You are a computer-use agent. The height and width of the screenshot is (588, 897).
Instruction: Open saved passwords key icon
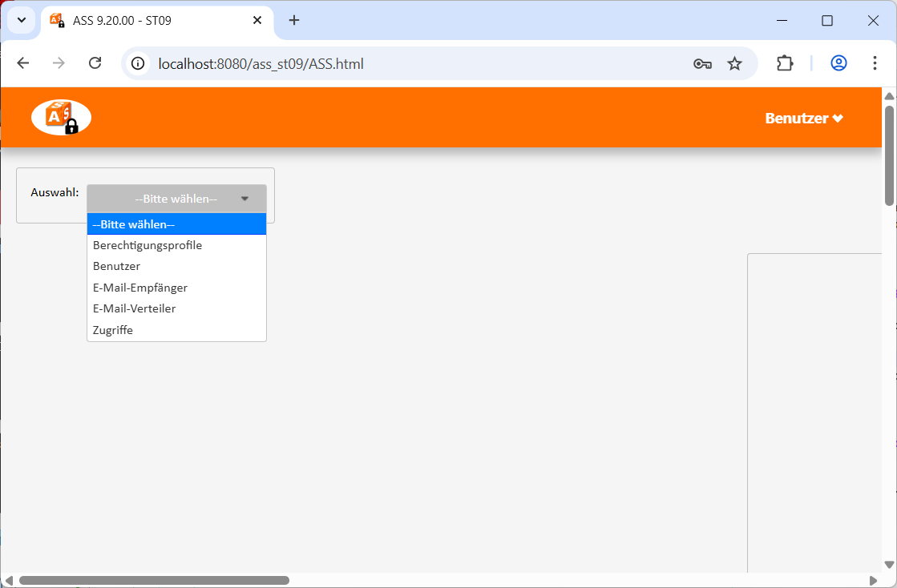[x=702, y=64]
